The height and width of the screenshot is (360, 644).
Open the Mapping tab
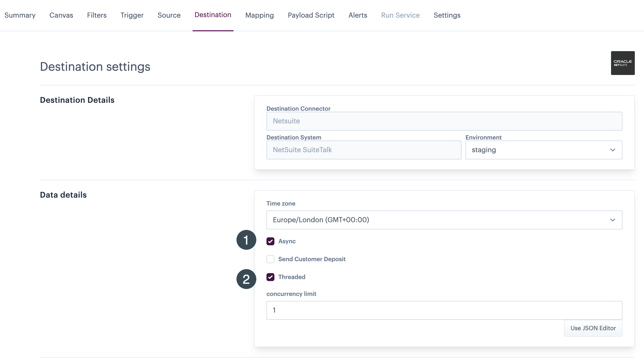click(259, 15)
